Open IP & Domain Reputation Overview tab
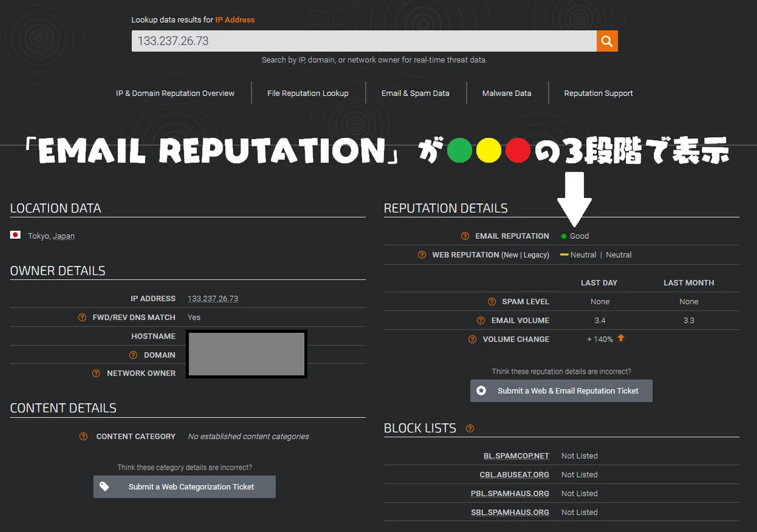Screen dimensions: 757x532 click(175, 93)
